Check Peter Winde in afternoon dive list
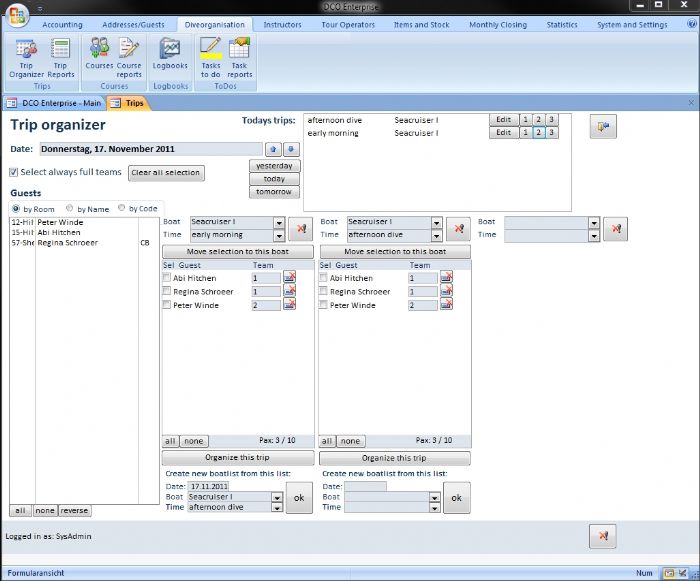The width and height of the screenshot is (700, 581). tap(323, 305)
